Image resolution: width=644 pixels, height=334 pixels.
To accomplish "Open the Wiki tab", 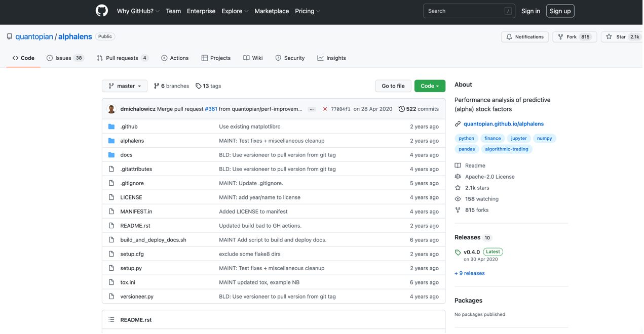I will 253,58.
